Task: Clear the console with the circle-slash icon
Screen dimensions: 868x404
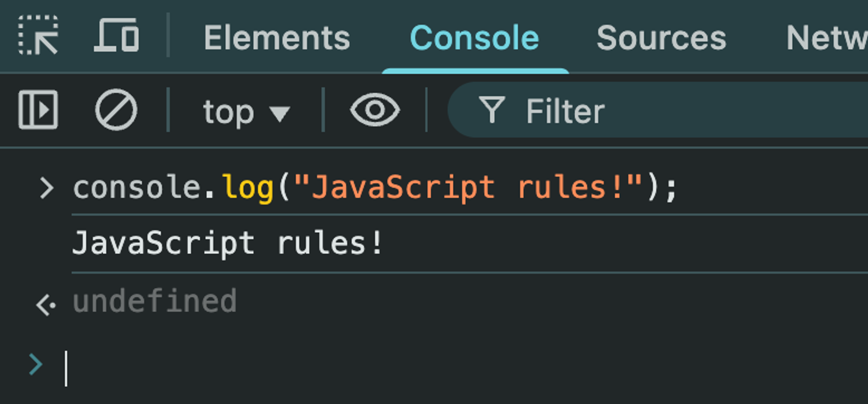Action: tap(116, 109)
